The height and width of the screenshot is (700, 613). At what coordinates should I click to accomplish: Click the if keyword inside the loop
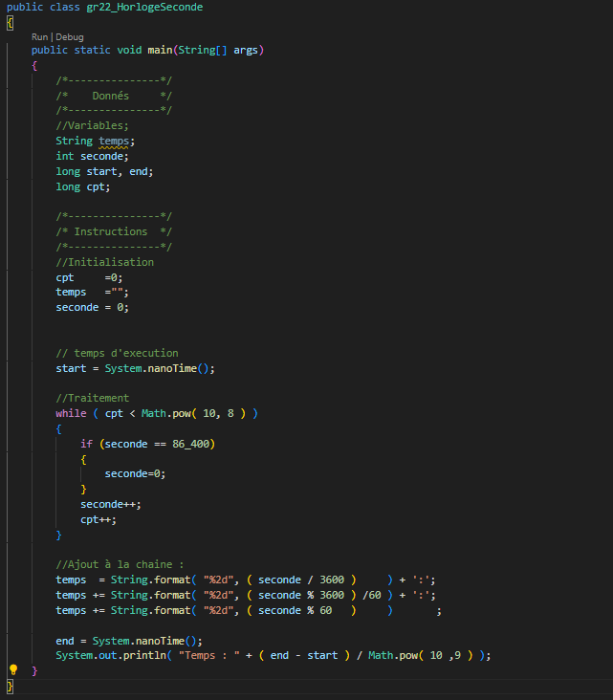86,444
